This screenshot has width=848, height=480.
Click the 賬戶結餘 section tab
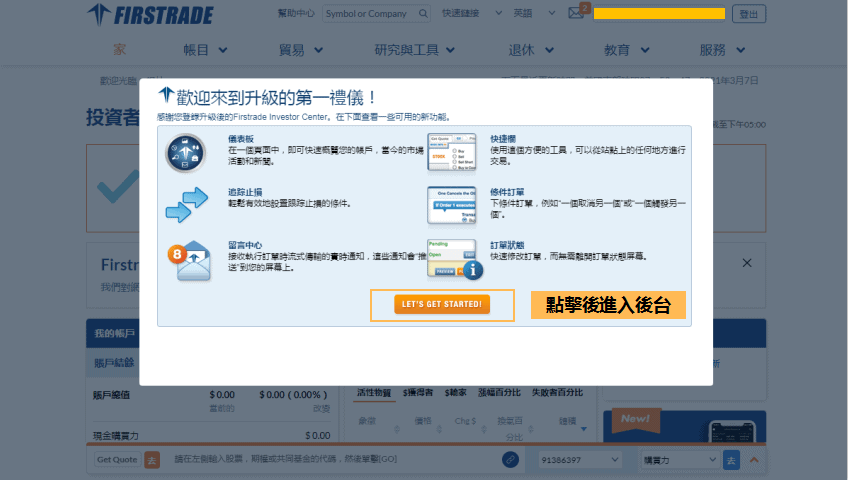pyautogui.click(x=114, y=363)
